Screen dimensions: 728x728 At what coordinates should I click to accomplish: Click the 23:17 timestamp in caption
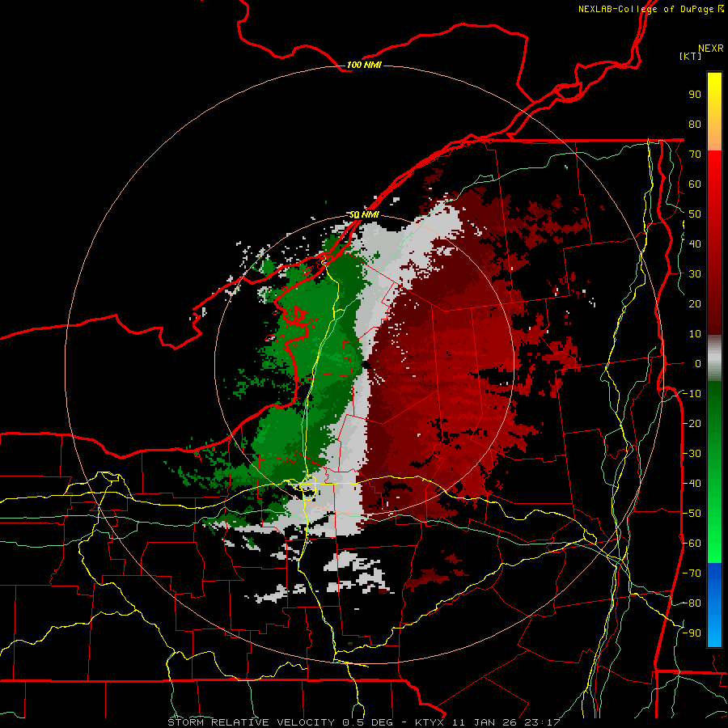click(x=542, y=722)
